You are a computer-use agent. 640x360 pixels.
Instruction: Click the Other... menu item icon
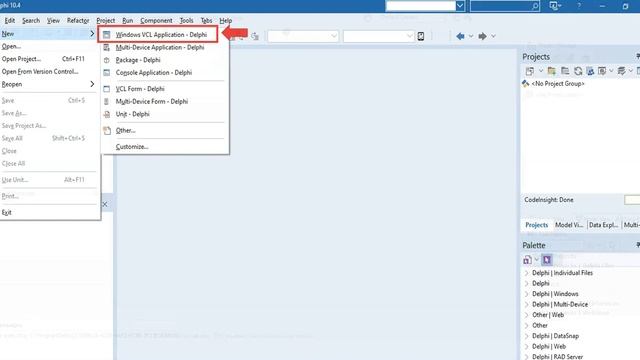tap(107, 131)
